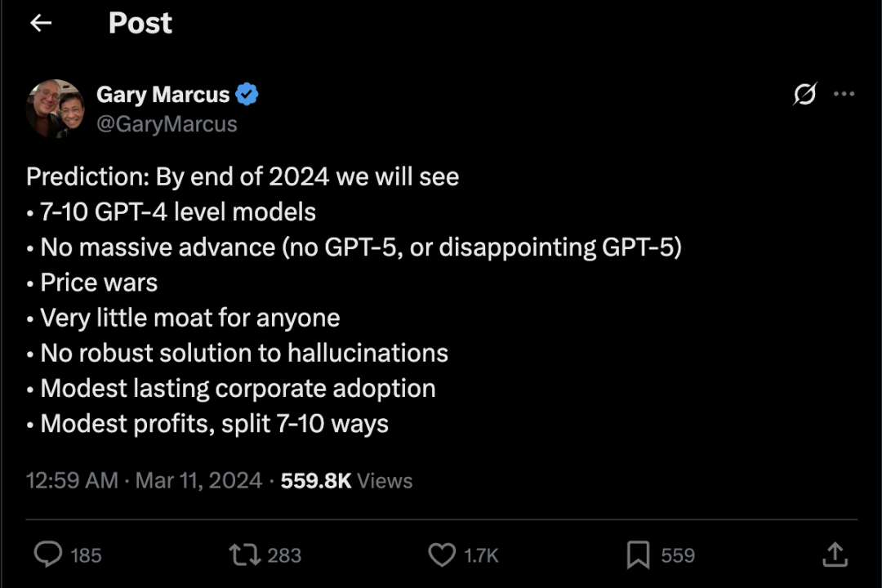Screen dimensions: 882x588
Task: Click the blue verified badge
Action: (247, 95)
